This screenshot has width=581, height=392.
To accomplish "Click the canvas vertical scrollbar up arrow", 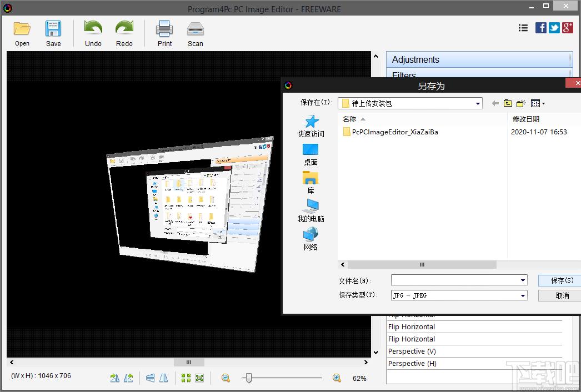I will pos(375,56).
